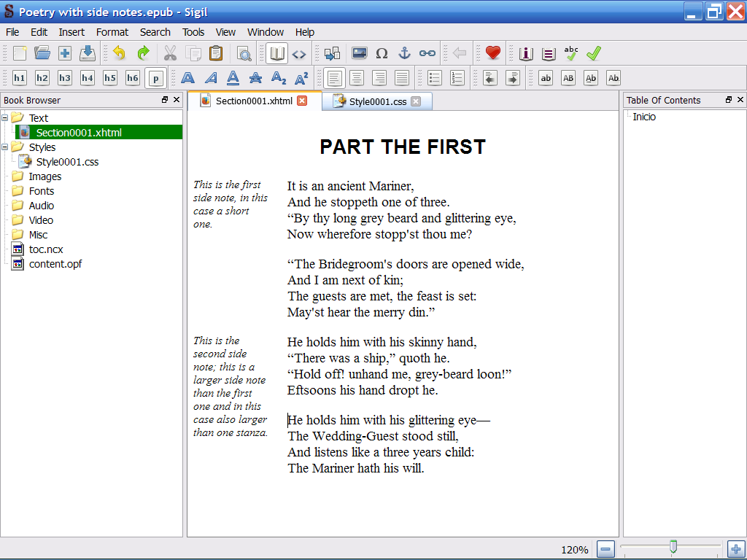Justify text alignment
Viewport: 747px width, 560px height.
click(x=402, y=78)
